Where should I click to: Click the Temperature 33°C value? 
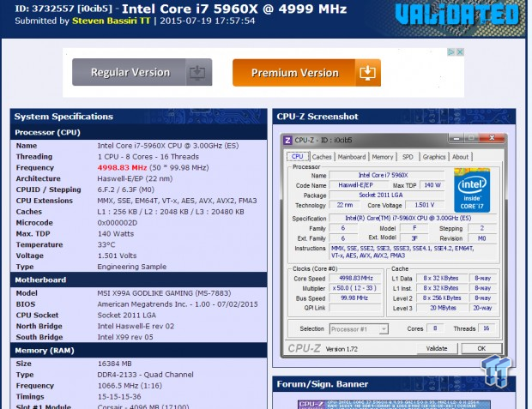coord(106,244)
